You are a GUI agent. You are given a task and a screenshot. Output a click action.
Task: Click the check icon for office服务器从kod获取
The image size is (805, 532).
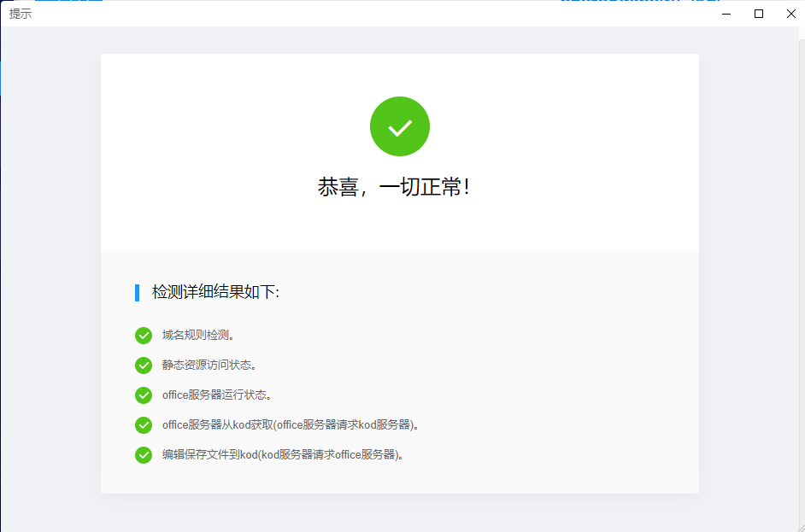click(x=143, y=424)
